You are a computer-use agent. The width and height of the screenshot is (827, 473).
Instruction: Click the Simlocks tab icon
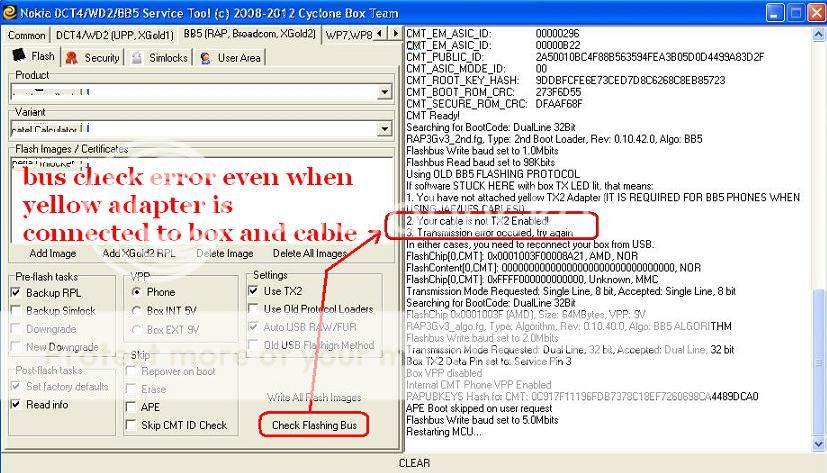coord(137,57)
